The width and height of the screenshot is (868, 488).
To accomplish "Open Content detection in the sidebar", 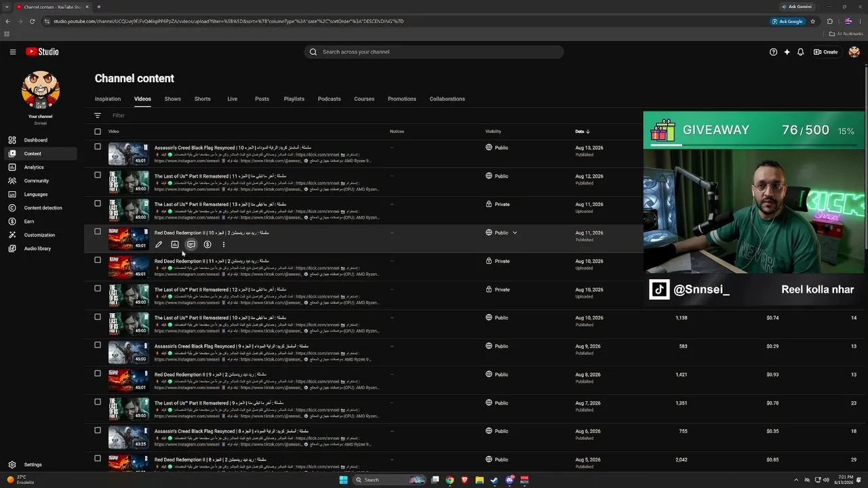I will tap(41, 208).
